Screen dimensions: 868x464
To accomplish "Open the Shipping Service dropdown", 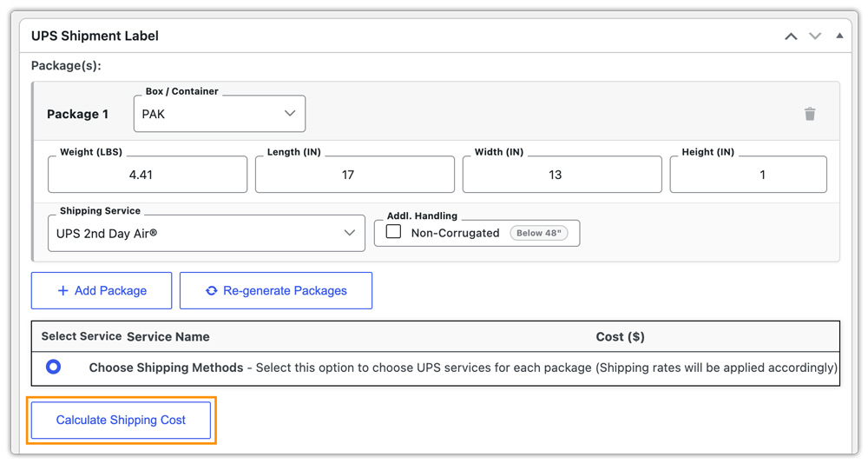I will (x=207, y=234).
